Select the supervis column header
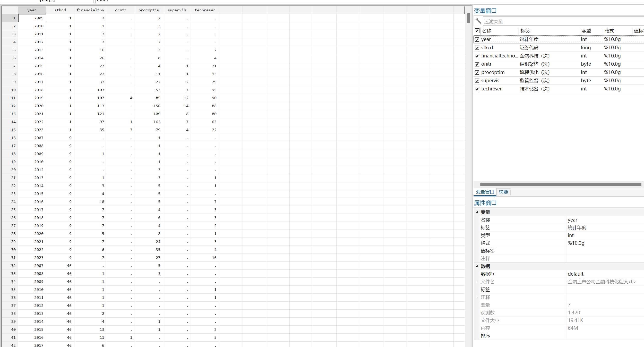The height and width of the screenshot is (347, 644). [x=177, y=10]
